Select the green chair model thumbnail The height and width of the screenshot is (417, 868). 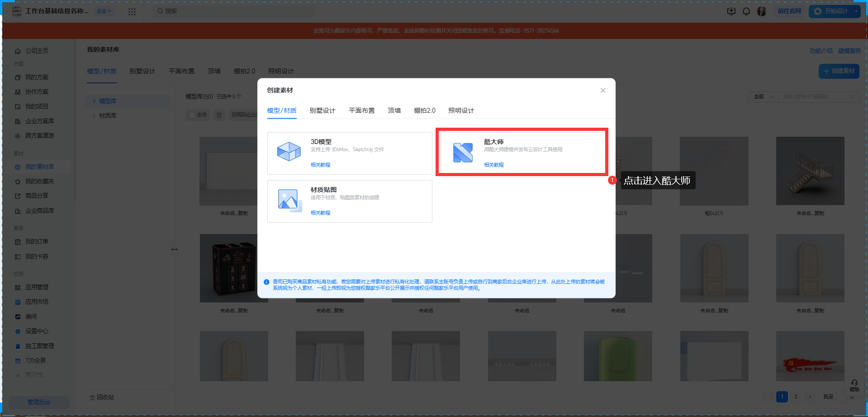[x=618, y=356]
